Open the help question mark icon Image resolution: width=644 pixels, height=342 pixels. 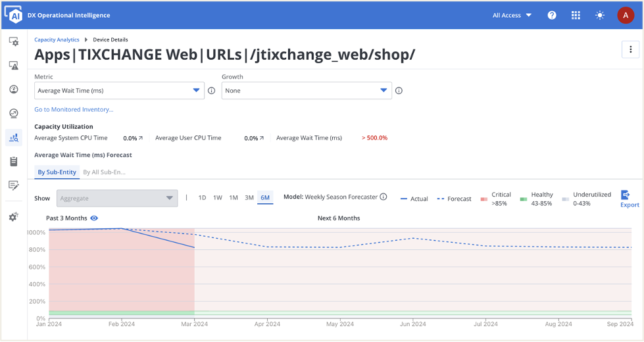click(x=552, y=15)
